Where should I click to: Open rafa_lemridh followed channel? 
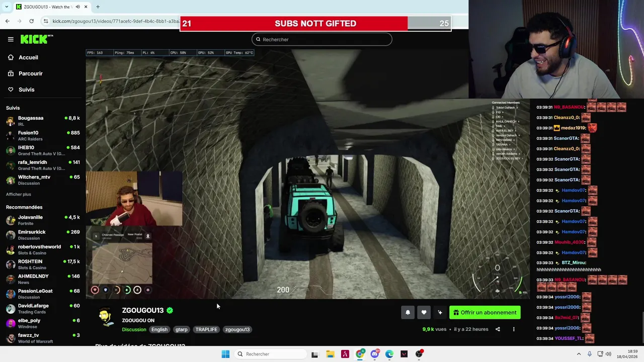tap(43, 165)
